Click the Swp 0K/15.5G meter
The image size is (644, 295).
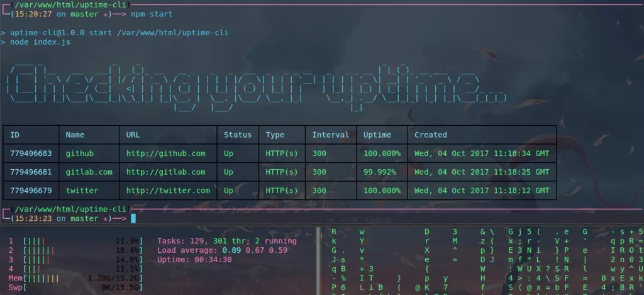(75, 287)
